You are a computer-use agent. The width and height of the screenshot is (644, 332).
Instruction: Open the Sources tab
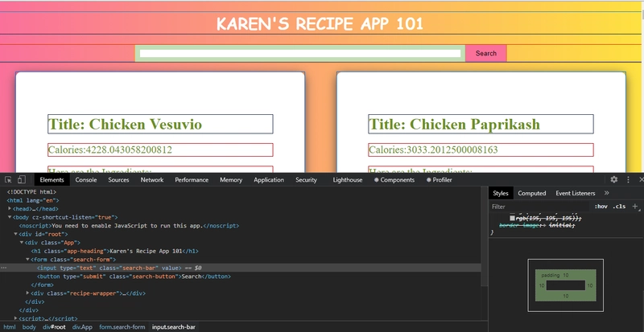(x=118, y=180)
